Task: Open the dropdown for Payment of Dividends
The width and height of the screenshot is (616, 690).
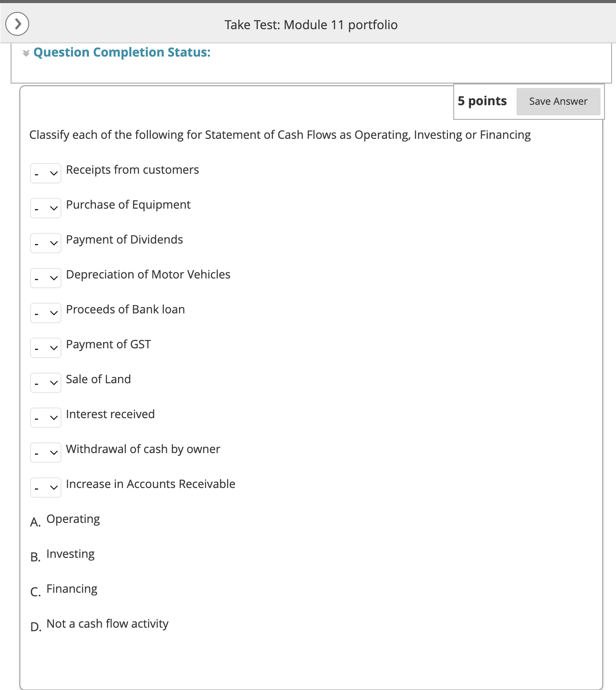Action: [46, 243]
